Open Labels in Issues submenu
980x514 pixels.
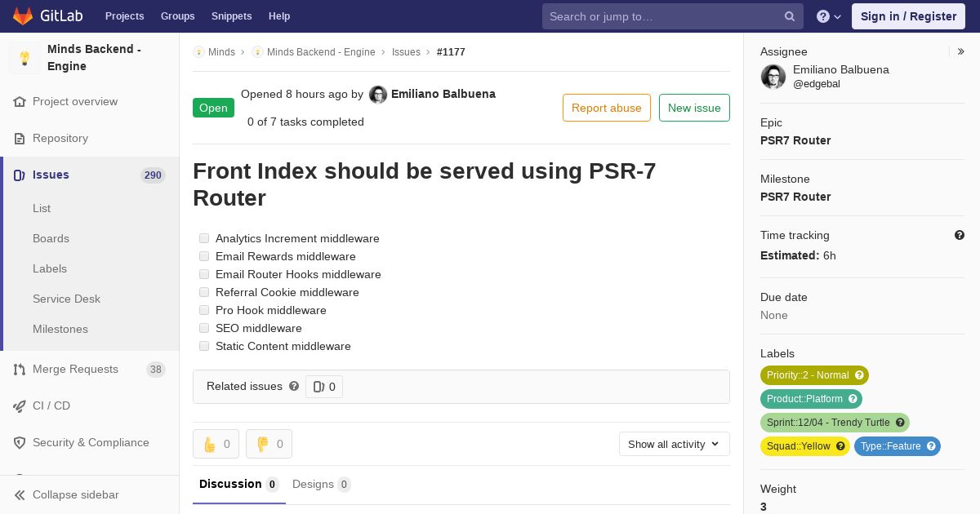coord(50,269)
